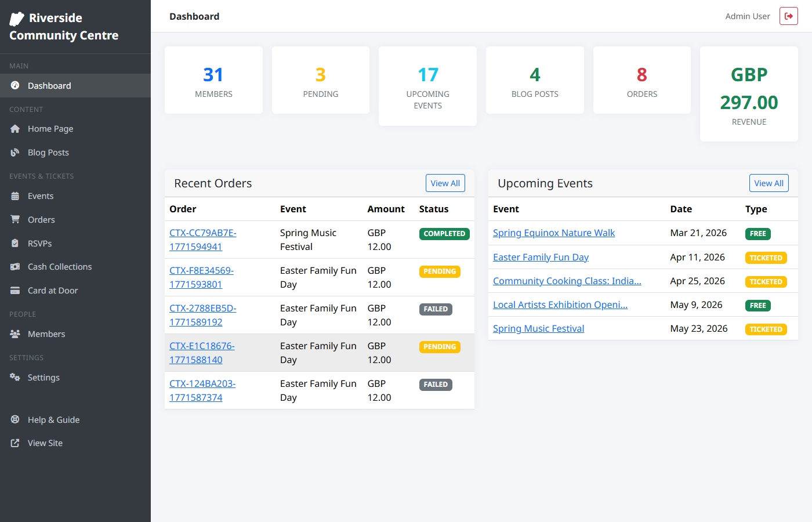This screenshot has height=522, width=812.
Task: Click the RSVPs clipboard icon
Action: coord(15,244)
